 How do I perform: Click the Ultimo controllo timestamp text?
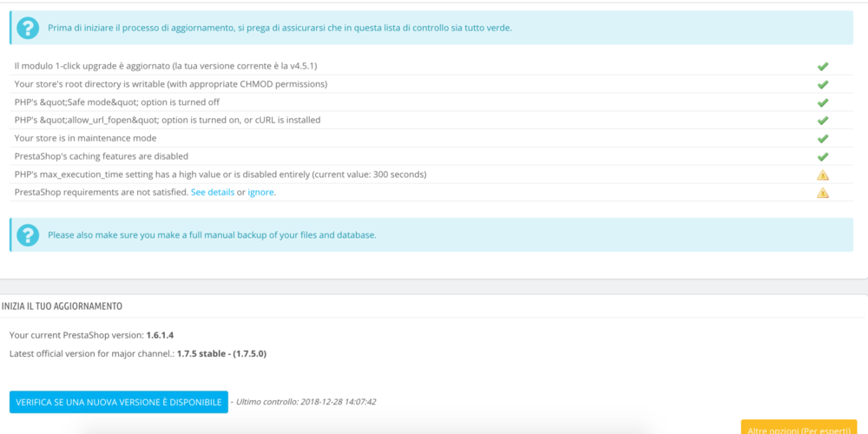(x=306, y=402)
